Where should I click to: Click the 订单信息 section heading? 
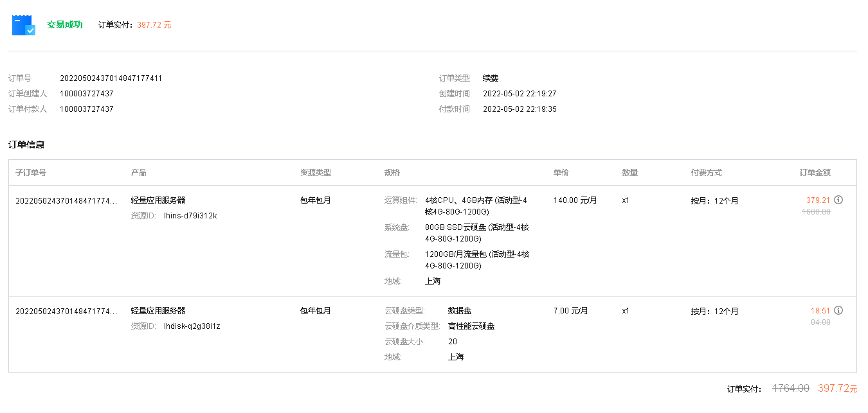tap(26, 145)
